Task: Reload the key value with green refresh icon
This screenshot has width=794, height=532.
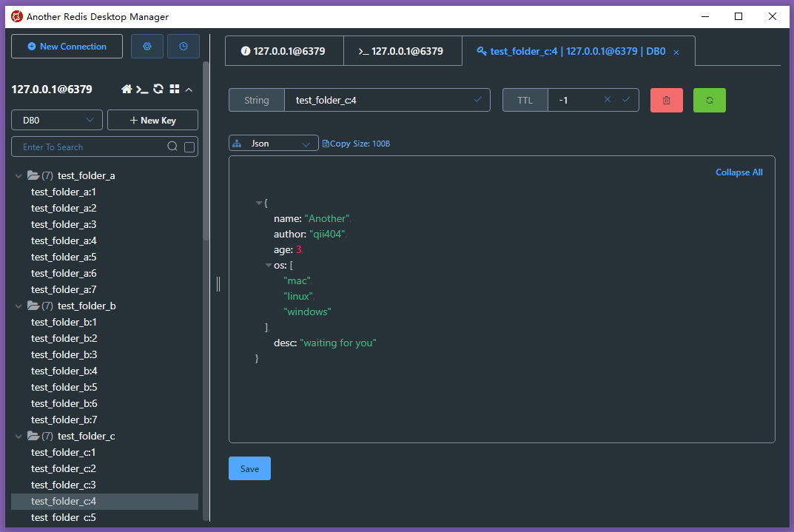Action: tap(709, 99)
